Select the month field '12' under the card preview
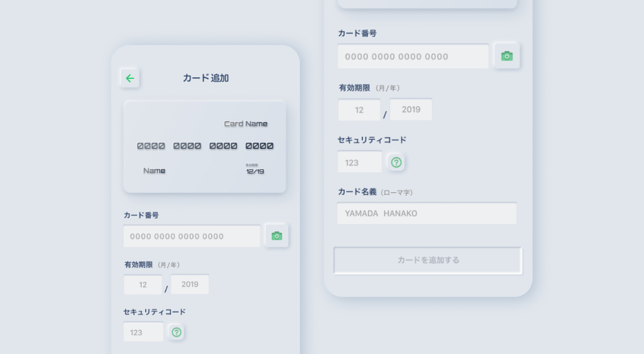 point(143,284)
